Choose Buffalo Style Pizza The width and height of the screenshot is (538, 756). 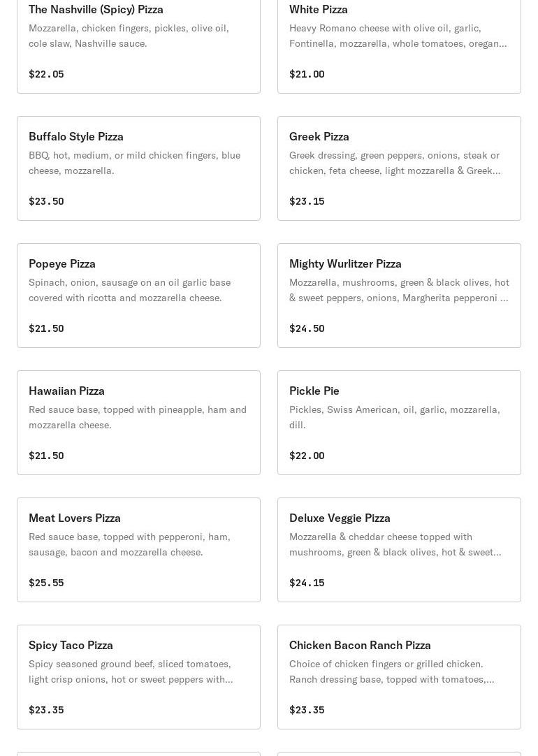tap(76, 136)
